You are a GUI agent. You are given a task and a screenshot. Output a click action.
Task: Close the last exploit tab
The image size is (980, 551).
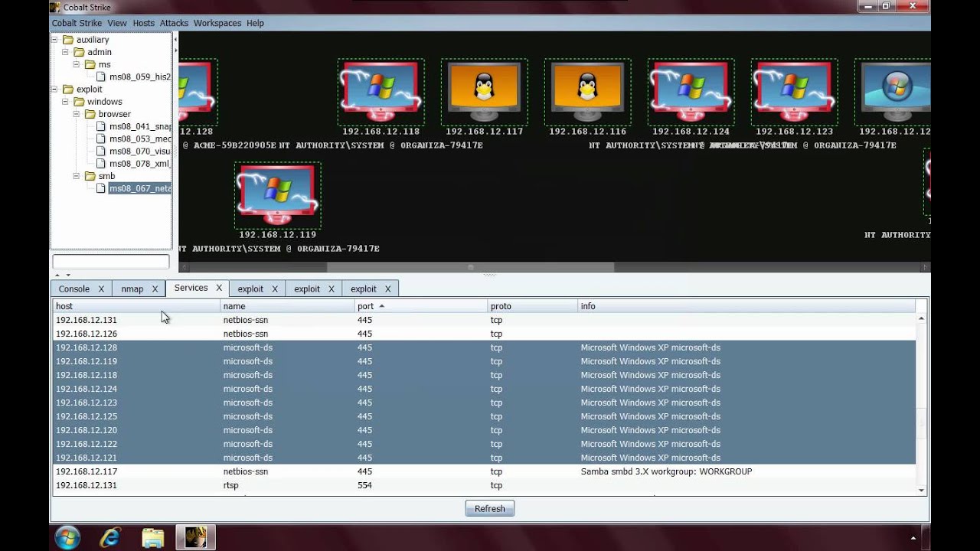(x=387, y=289)
